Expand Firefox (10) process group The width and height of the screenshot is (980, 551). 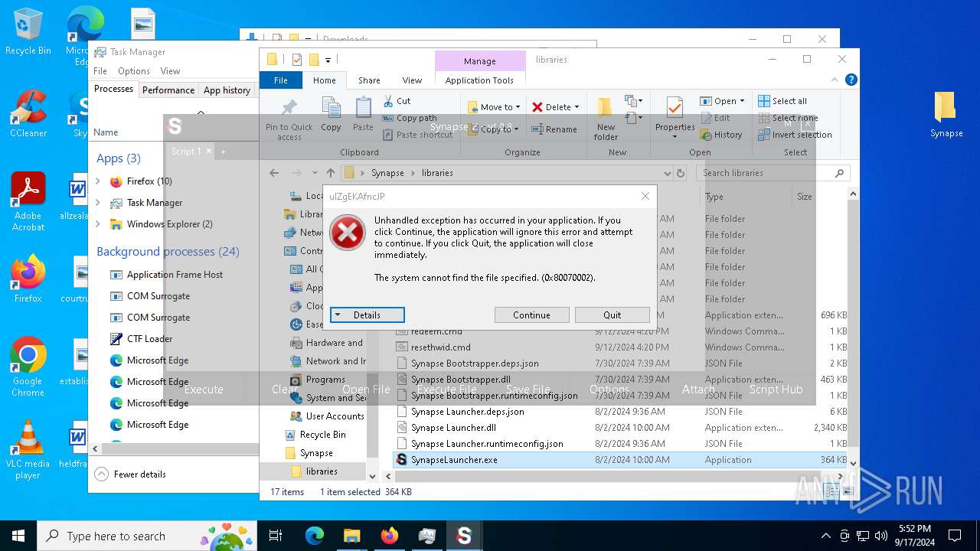click(98, 181)
